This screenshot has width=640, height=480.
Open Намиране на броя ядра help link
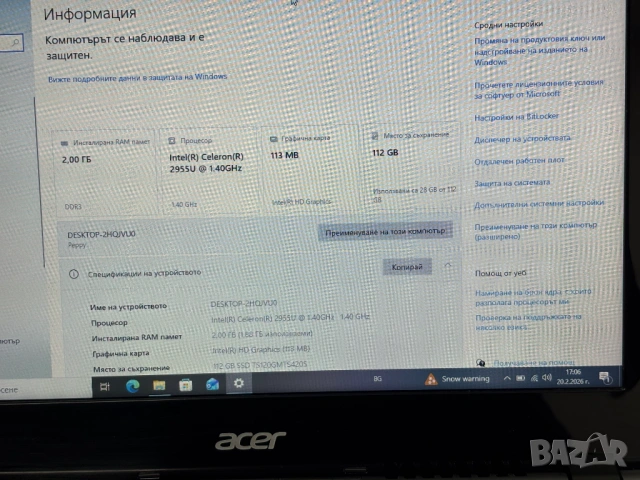pyautogui.click(x=533, y=297)
